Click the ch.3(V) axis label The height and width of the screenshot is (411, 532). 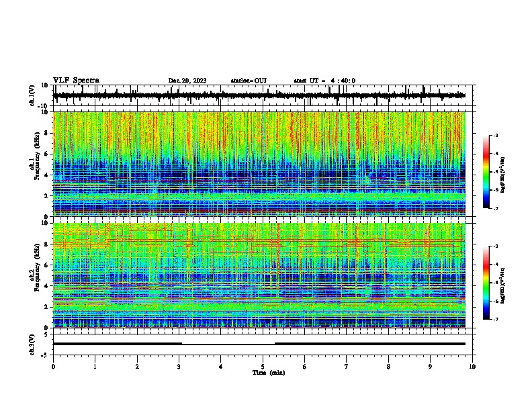click(32, 345)
